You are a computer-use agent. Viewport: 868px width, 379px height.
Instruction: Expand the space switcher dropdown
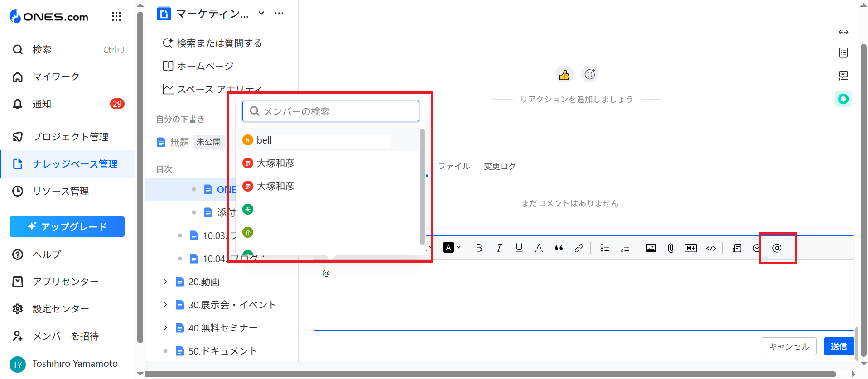[x=261, y=14]
